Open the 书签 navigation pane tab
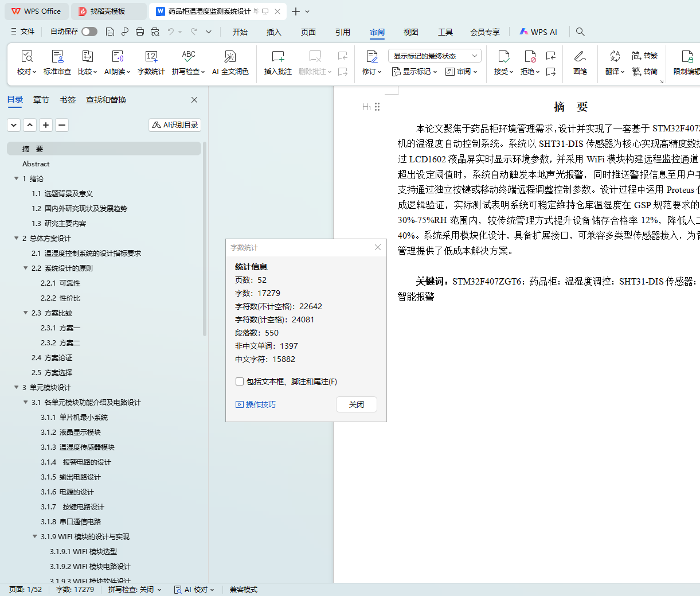Viewport: 700px width, 596px height. 68,100
